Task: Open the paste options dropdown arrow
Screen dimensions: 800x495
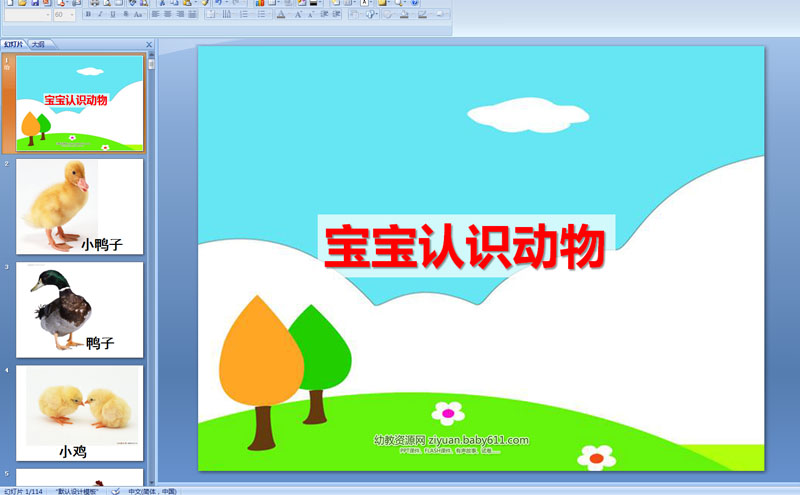Action: [x=195, y=3]
